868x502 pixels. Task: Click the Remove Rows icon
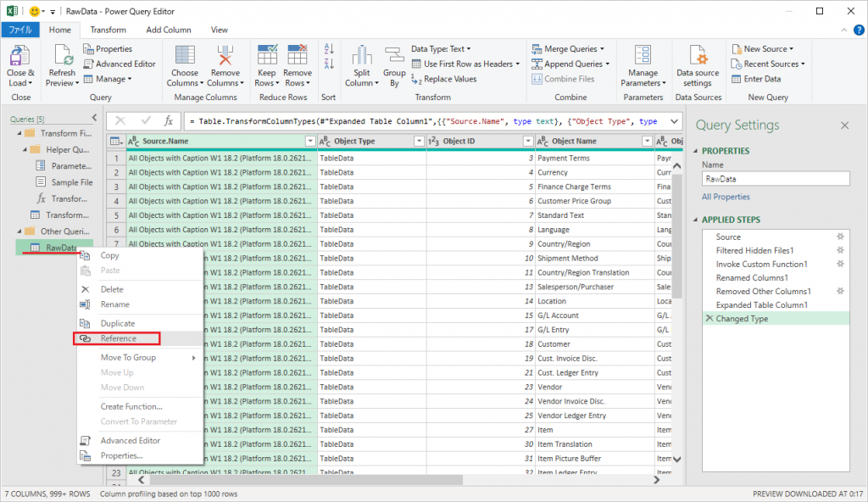[x=298, y=56]
